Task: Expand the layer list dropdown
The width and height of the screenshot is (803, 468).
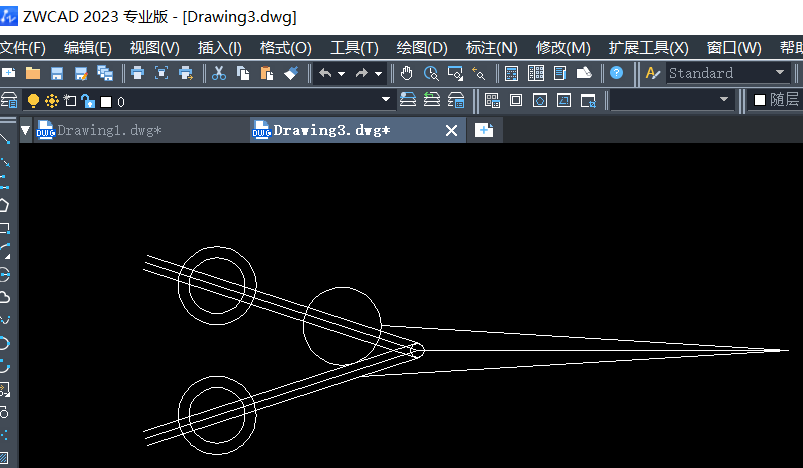Action: (386, 100)
